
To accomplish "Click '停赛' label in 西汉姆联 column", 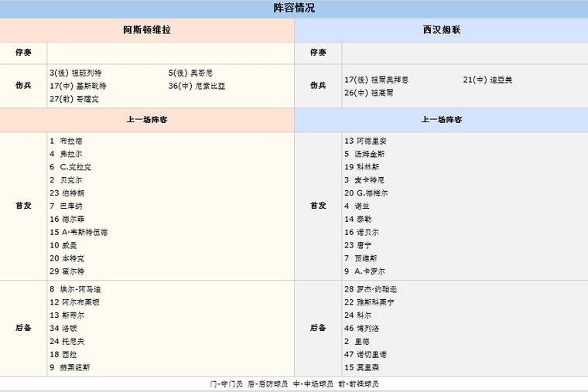I will (318, 53).
